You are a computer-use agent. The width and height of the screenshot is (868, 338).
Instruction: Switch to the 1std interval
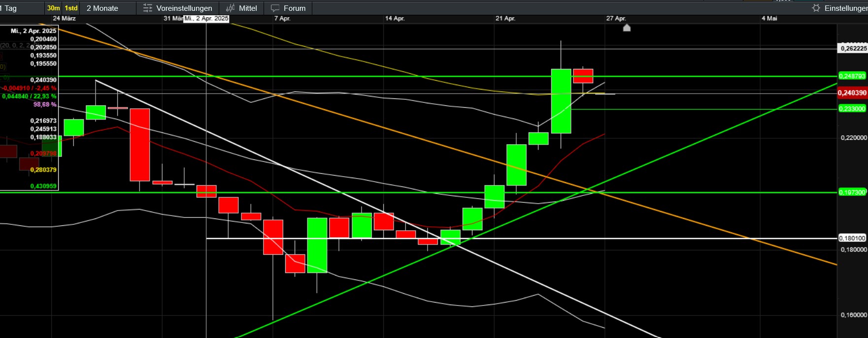point(71,8)
